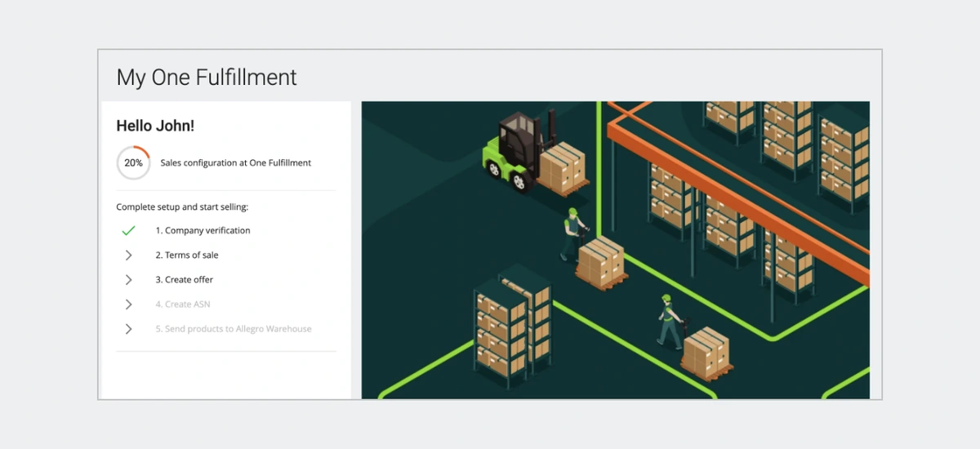This screenshot has height=449, width=980.
Task: Click the My One Fulfillment page title
Action: 207,78
